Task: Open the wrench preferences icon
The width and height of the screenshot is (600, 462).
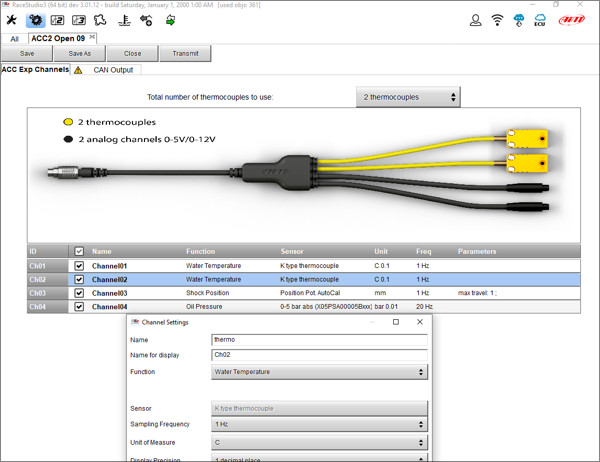Action: coord(12,20)
